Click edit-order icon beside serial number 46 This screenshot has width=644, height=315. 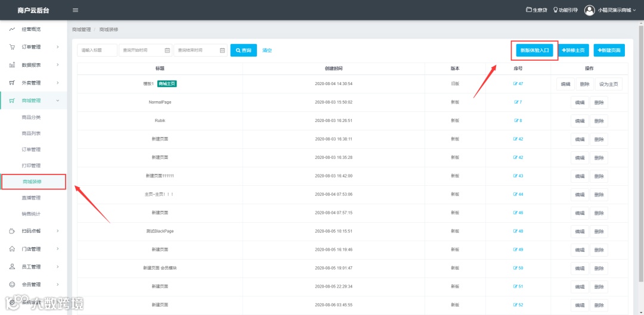515,213
